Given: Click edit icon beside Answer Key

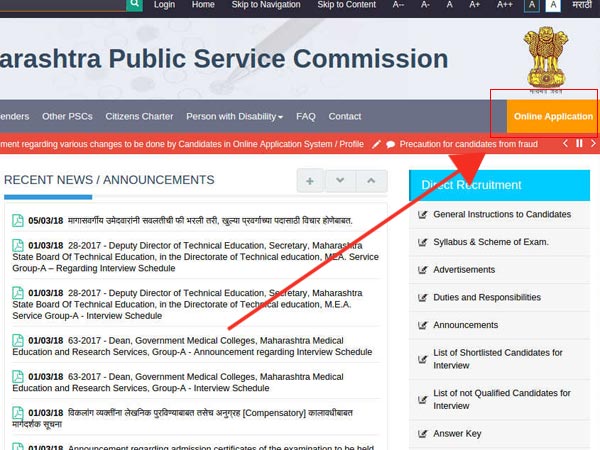Looking at the screenshot, I should 422,434.
